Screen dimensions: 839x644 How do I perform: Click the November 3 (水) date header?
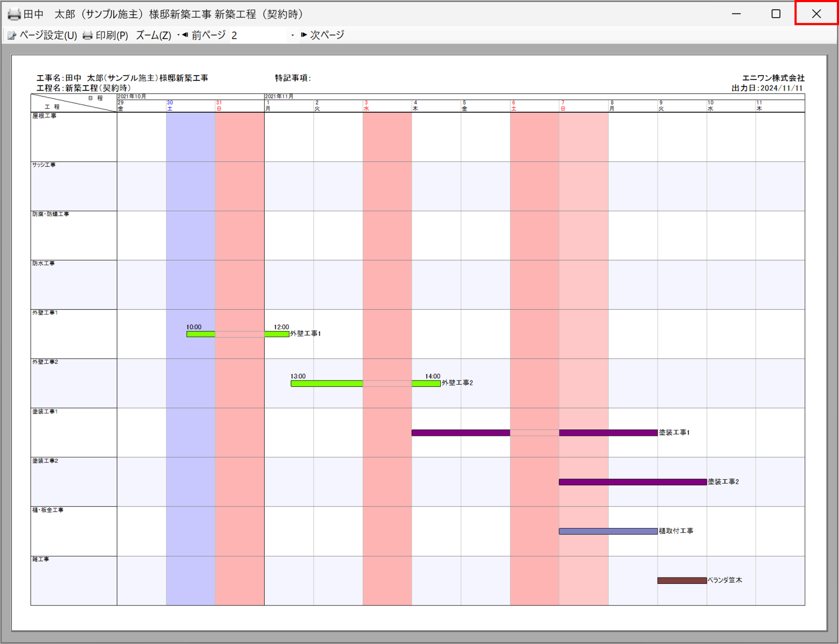[366, 106]
